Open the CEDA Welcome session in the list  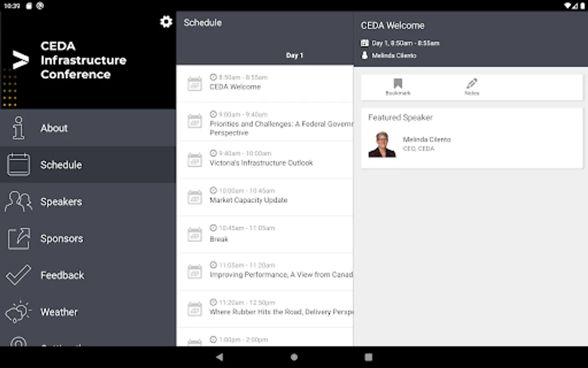(x=265, y=83)
